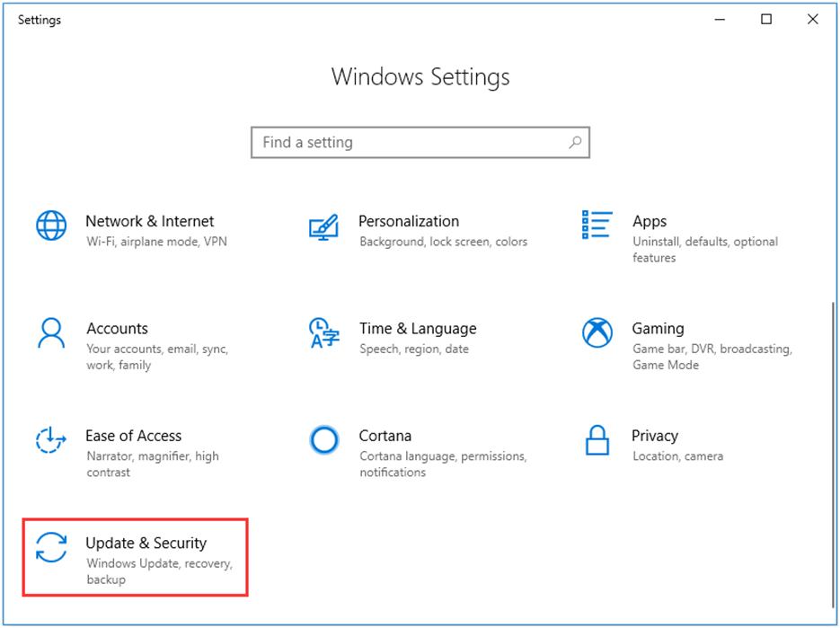Click 'Location, camera' description
The width and height of the screenshot is (840, 628).
[677, 456]
